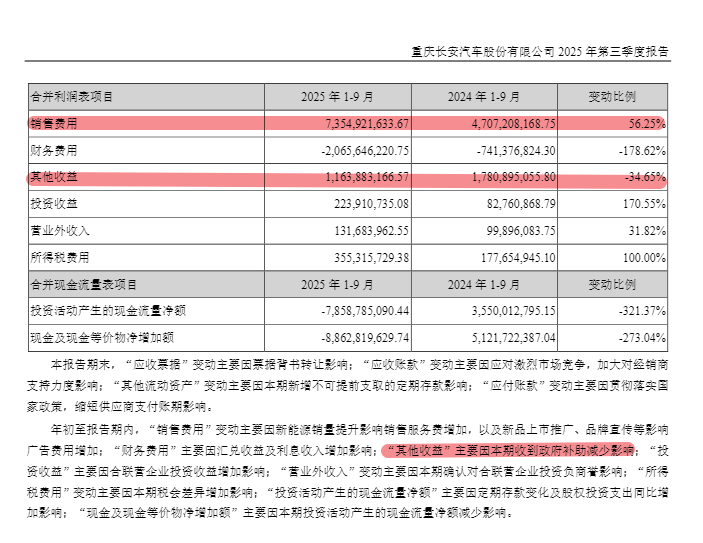Click the value 1,163,883,166.57
This screenshot has height=543, width=703.
pyautogui.click(x=367, y=177)
